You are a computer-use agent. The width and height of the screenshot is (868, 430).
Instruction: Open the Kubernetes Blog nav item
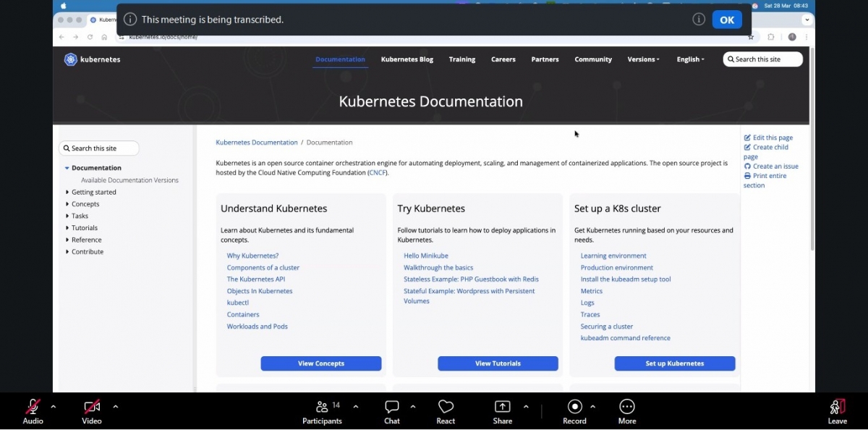(x=407, y=59)
